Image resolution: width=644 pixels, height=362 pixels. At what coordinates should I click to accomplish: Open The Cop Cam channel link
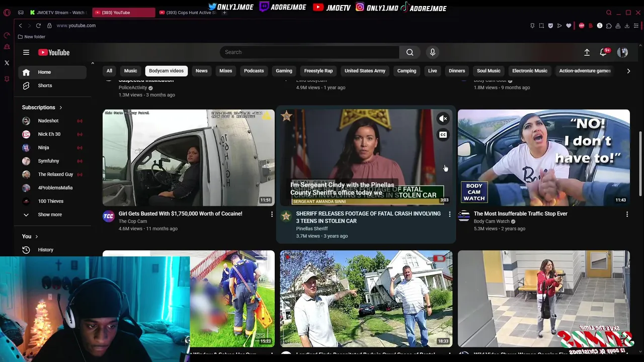click(x=133, y=221)
